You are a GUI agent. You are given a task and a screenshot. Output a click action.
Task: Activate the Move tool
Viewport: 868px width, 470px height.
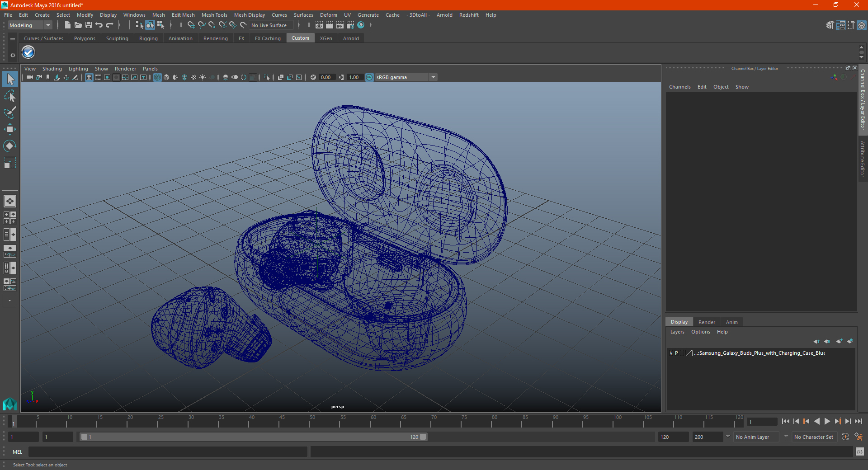[x=10, y=129]
